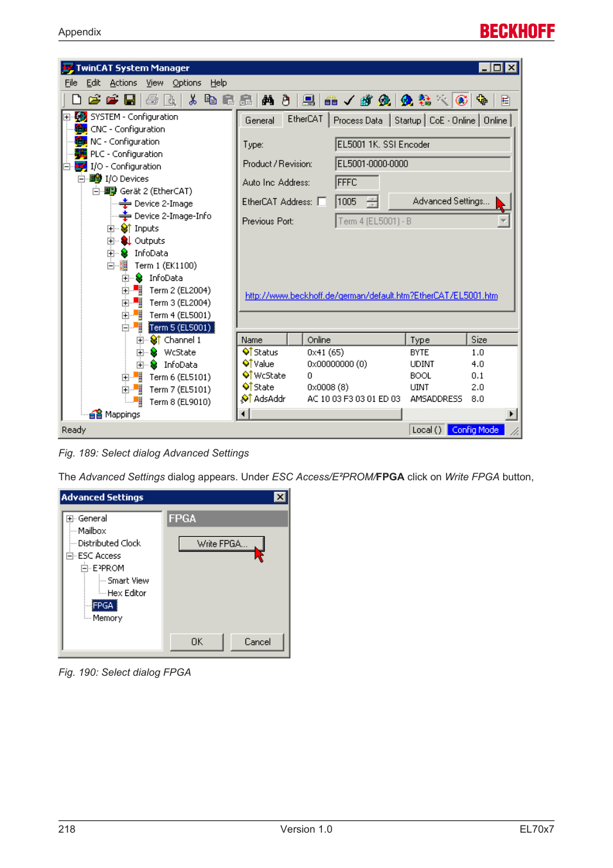Switch to the CoE - Online tab

pyautogui.click(x=452, y=120)
